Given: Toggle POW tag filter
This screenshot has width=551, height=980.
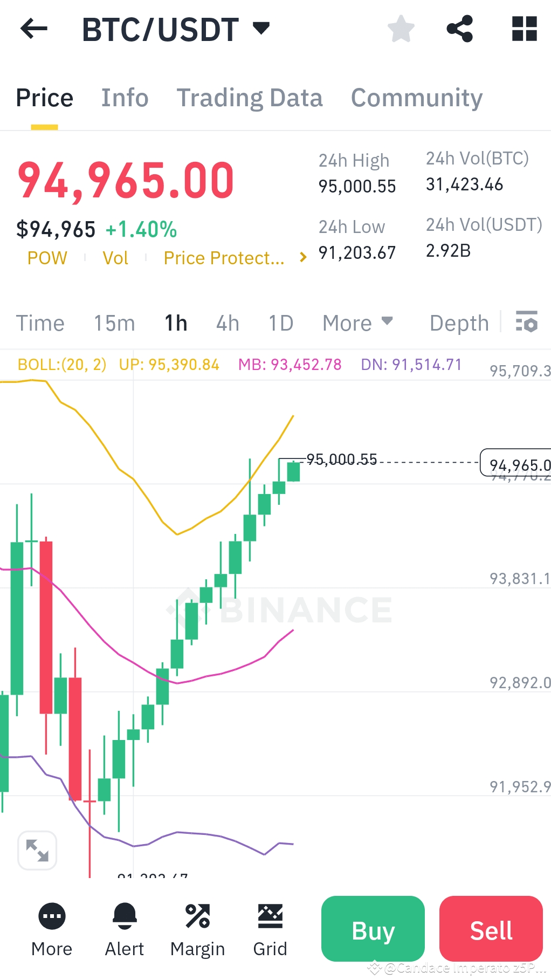Looking at the screenshot, I should pyautogui.click(x=47, y=258).
